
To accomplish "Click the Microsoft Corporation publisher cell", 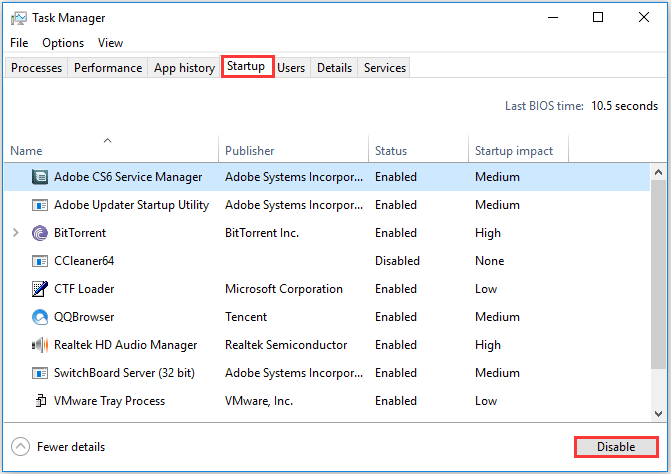I will point(284,289).
